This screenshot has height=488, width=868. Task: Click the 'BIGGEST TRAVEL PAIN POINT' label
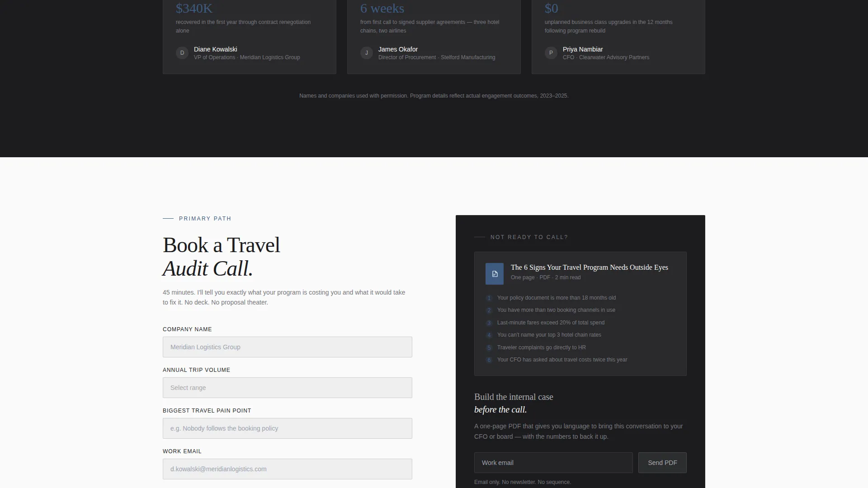click(x=207, y=411)
